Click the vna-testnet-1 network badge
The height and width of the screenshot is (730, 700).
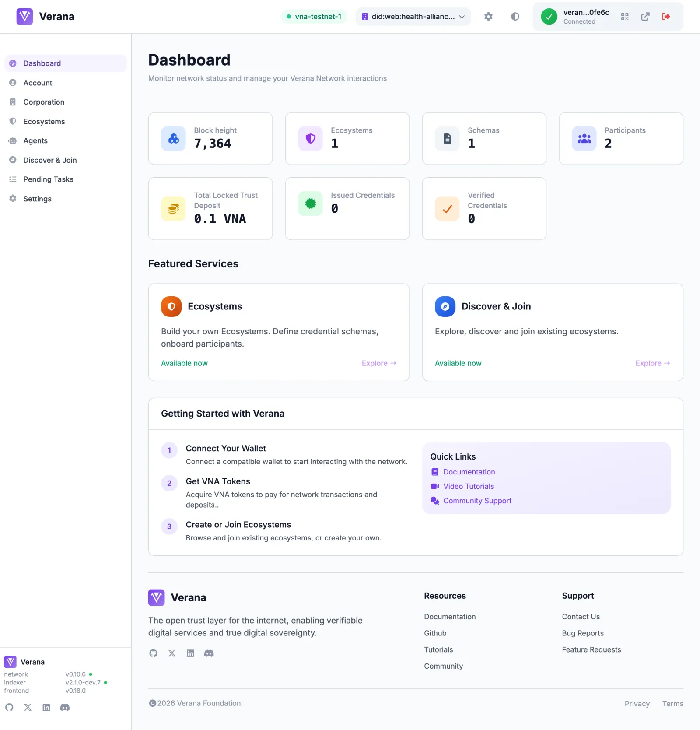coord(314,17)
